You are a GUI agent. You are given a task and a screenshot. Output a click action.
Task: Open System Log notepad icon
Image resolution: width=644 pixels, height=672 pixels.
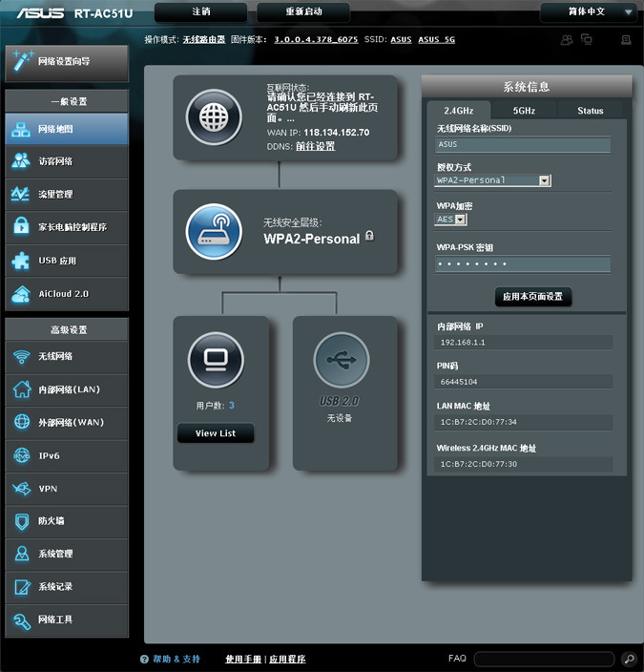click(21, 586)
